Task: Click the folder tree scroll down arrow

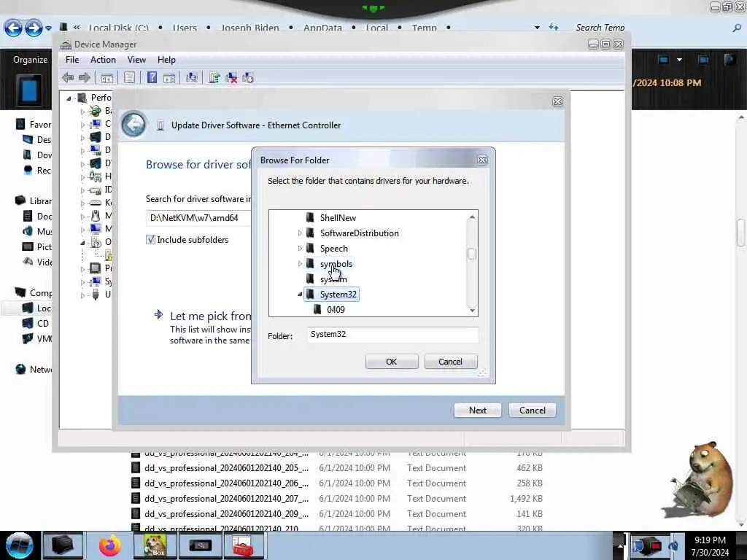Action: click(472, 311)
